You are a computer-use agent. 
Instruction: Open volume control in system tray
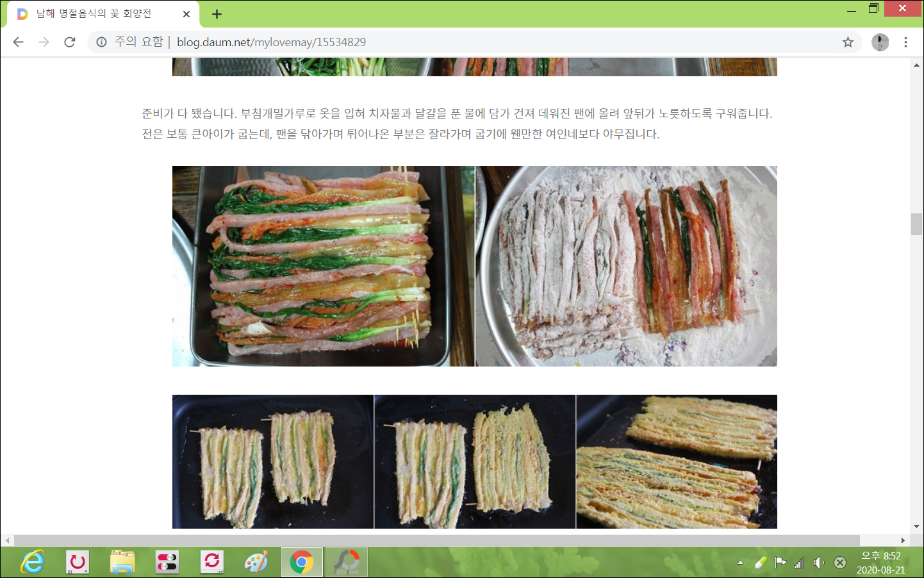pos(819,563)
